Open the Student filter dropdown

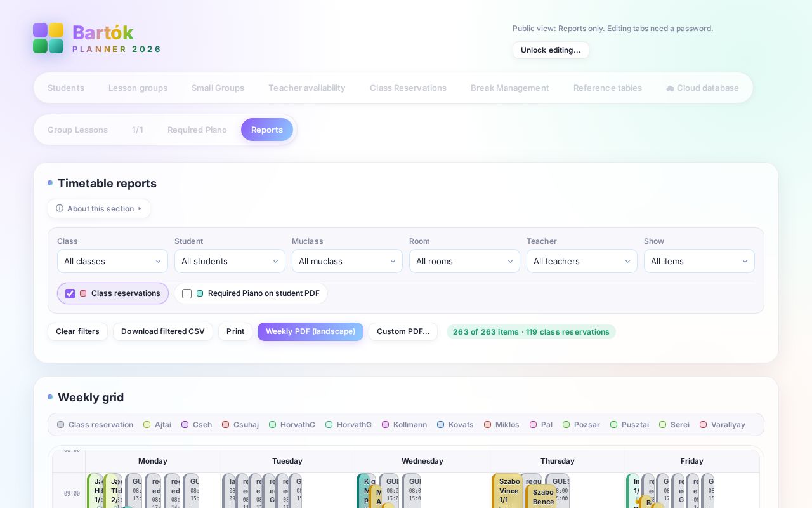pyautogui.click(x=230, y=261)
